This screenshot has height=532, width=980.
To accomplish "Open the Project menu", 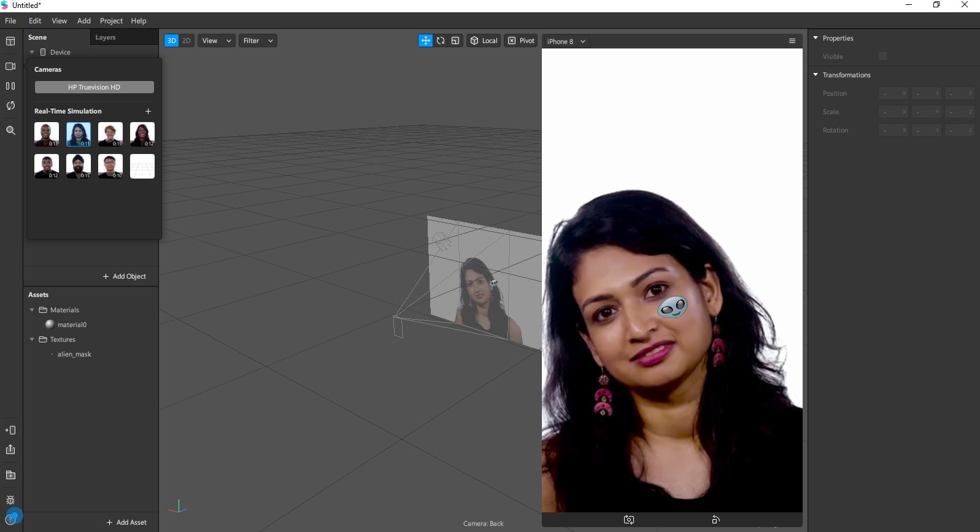I will [x=111, y=21].
